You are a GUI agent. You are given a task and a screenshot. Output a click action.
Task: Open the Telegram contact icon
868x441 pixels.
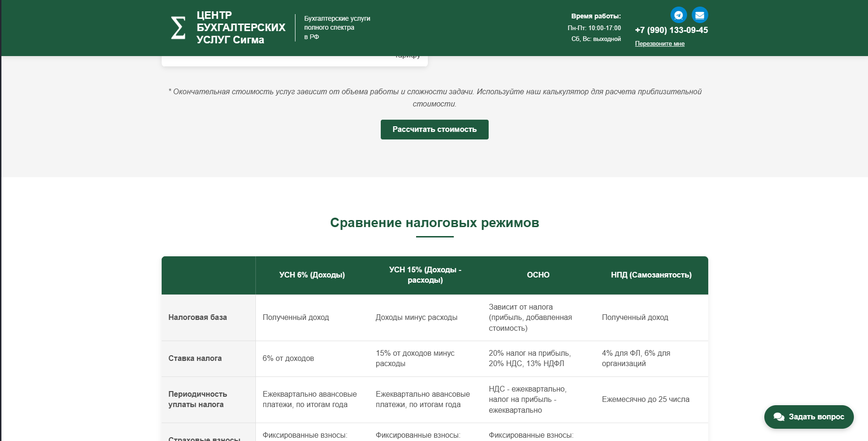point(679,15)
